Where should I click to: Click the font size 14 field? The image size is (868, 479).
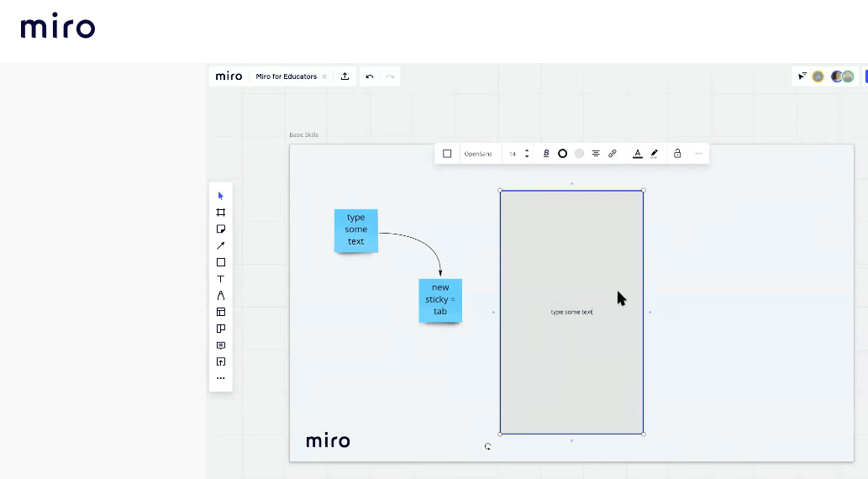(x=513, y=154)
